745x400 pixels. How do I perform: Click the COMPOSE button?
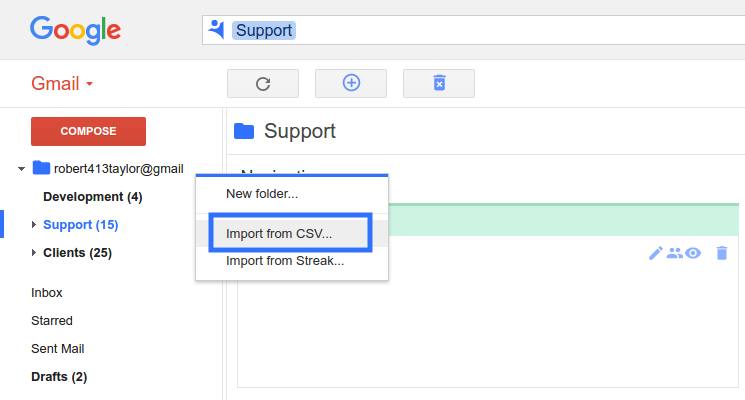(x=88, y=131)
